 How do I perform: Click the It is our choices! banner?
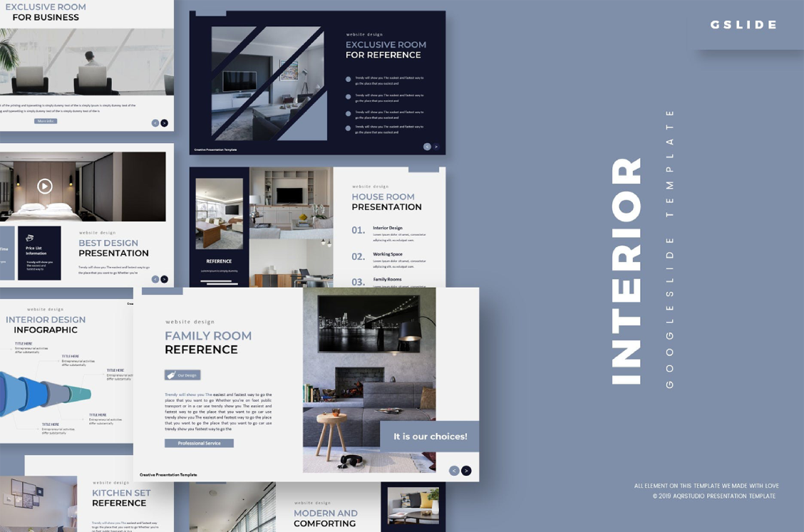[x=430, y=437]
